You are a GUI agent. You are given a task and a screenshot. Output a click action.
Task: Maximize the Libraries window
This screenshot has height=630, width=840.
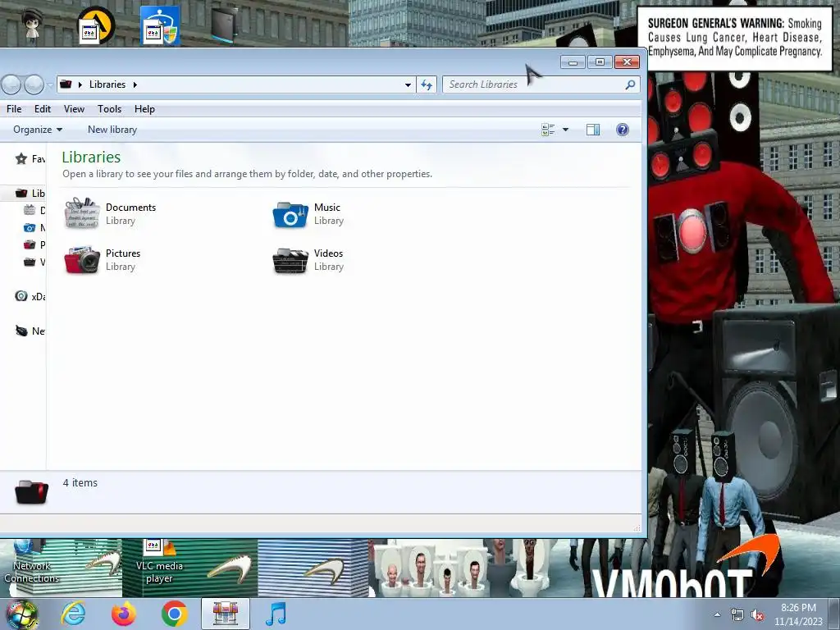pyautogui.click(x=600, y=62)
